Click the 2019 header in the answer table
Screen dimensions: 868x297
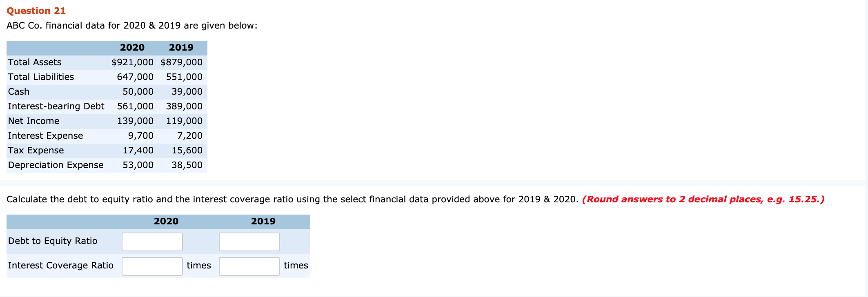click(264, 221)
